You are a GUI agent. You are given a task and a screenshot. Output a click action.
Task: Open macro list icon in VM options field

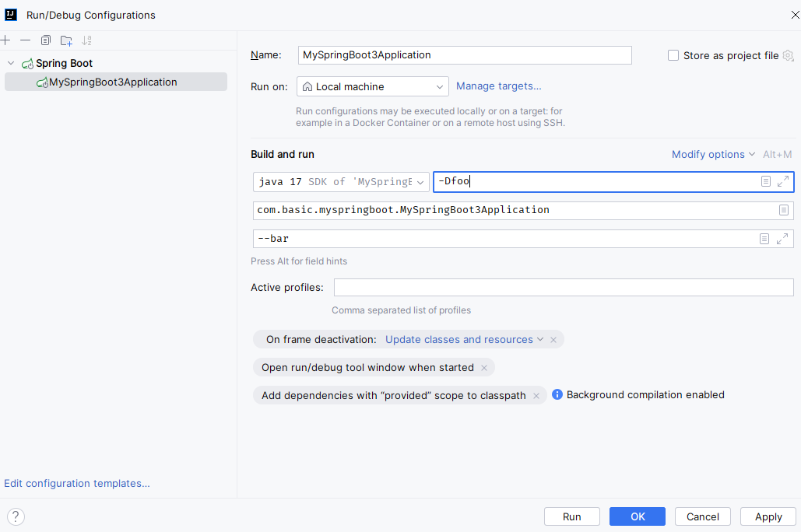point(766,181)
